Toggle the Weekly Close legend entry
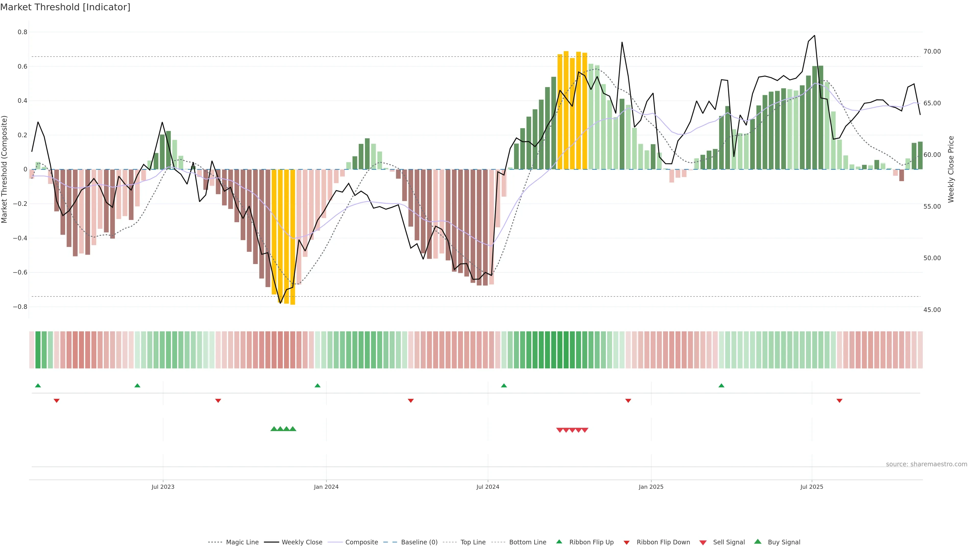Screen dimensions: 980x551 click(x=302, y=542)
